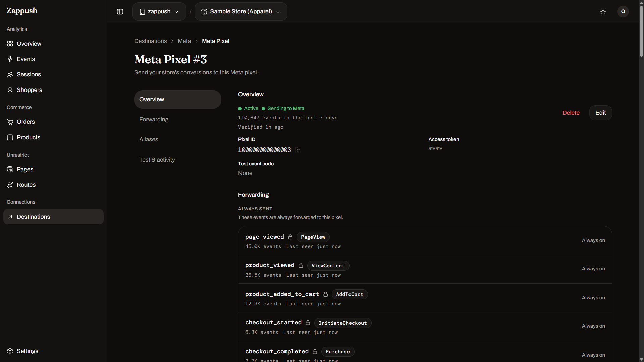Viewport: 644px width, 362px height.
Task: Click the lock icon beside checkout_started
Action: pos(308,323)
